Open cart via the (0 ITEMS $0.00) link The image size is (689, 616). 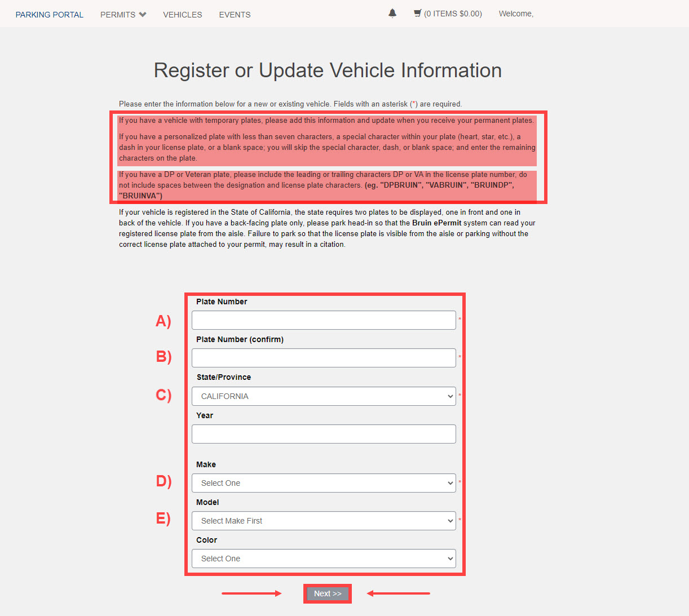(x=452, y=14)
